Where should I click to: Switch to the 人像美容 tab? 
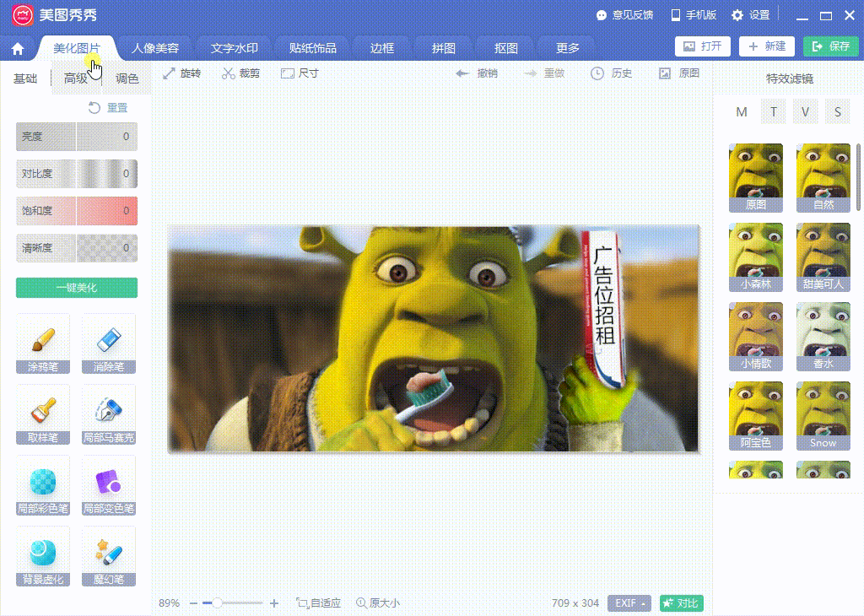coord(155,48)
